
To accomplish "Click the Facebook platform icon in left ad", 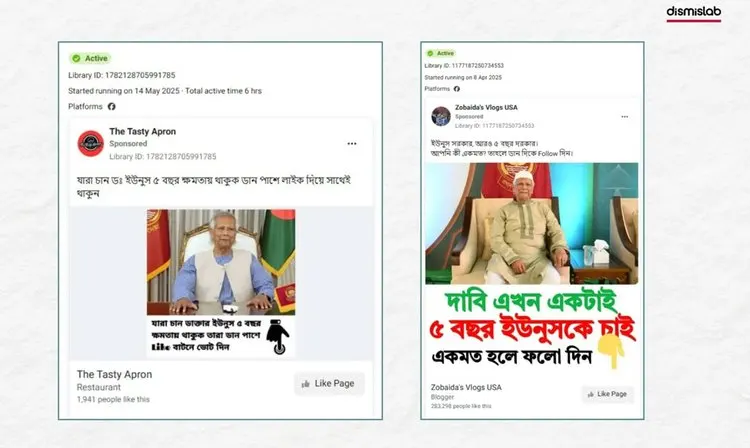I will (111, 106).
